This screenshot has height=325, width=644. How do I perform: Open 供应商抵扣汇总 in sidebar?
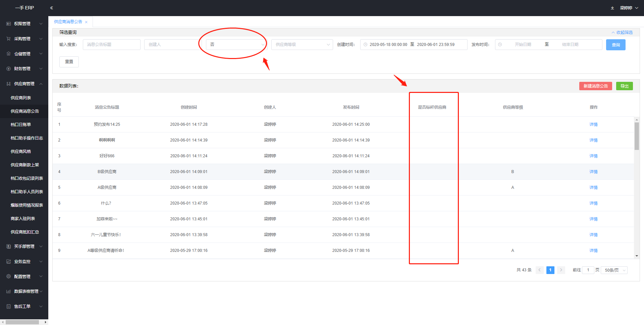pos(25,232)
